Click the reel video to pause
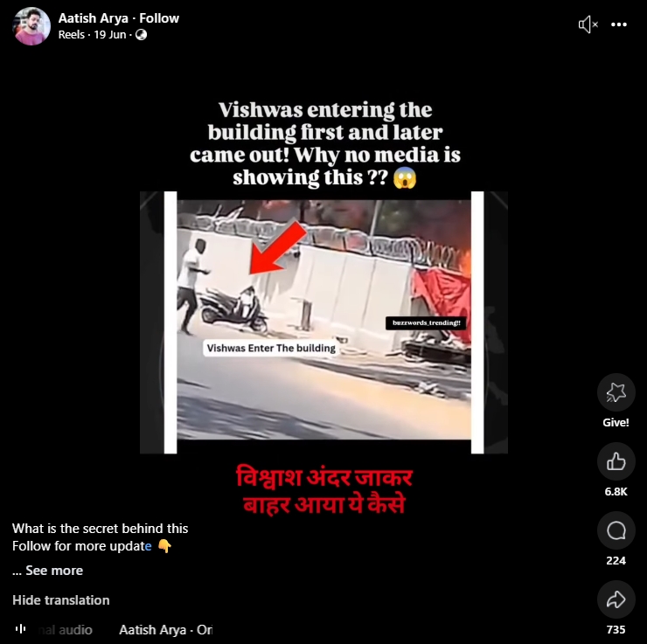Screen dimensions: 647x644 click(323, 322)
